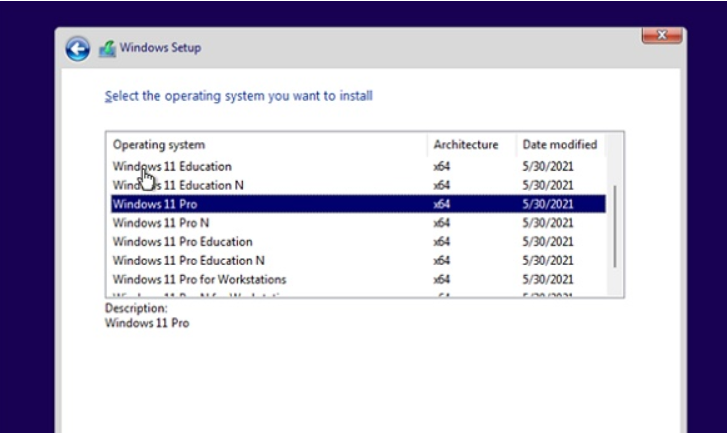Click the Description label below the list
Screen dimensions: 727x433
pyautogui.click(x=134, y=309)
